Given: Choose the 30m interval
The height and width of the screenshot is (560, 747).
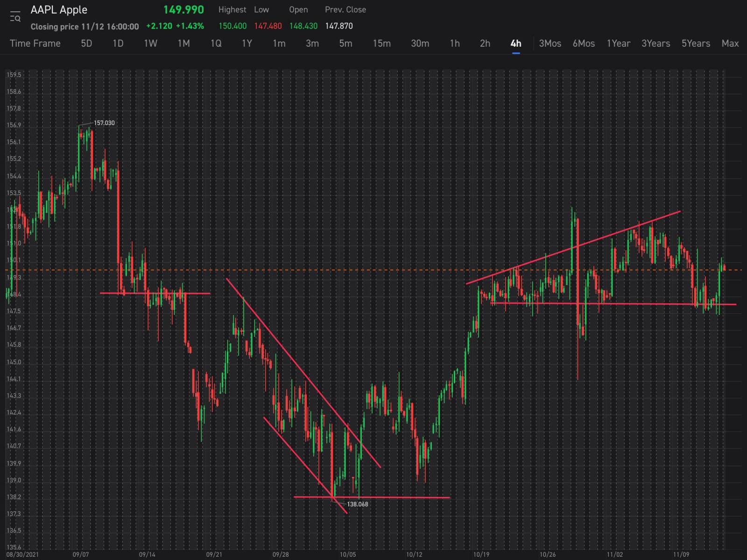Looking at the screenshot, I should pos(420,43).
